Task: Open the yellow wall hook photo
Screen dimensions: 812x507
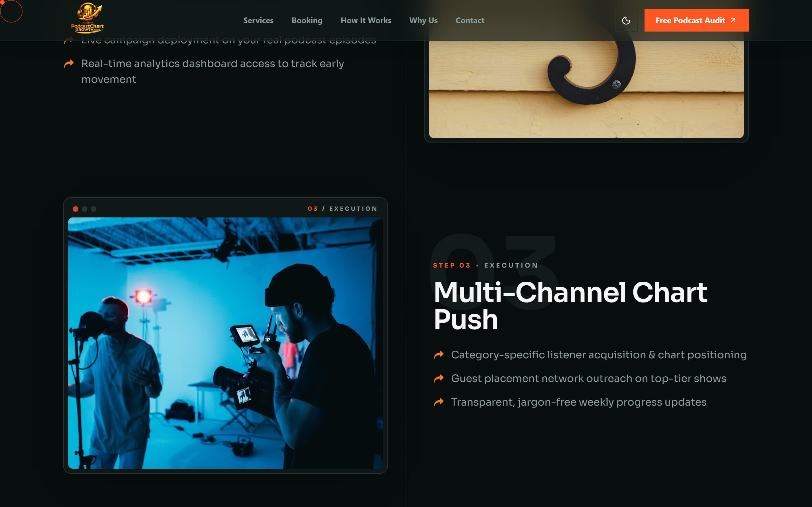Action: click(586, 89)
